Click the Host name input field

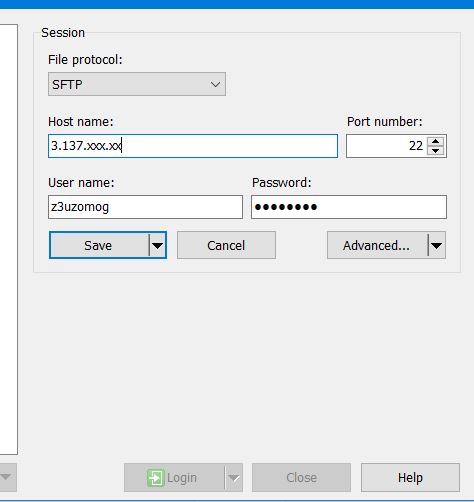coord(193,146)
